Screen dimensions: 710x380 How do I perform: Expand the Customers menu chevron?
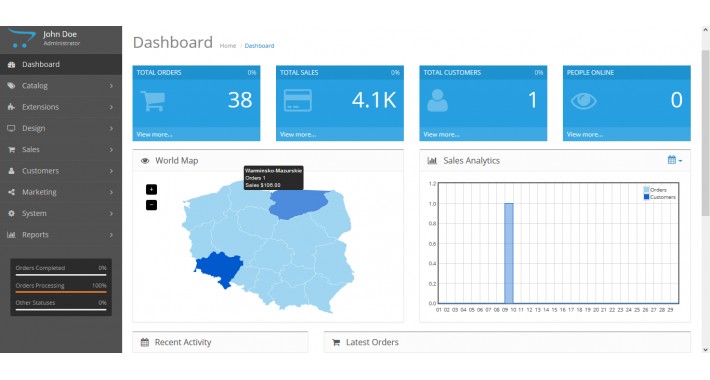pos(111,171)
